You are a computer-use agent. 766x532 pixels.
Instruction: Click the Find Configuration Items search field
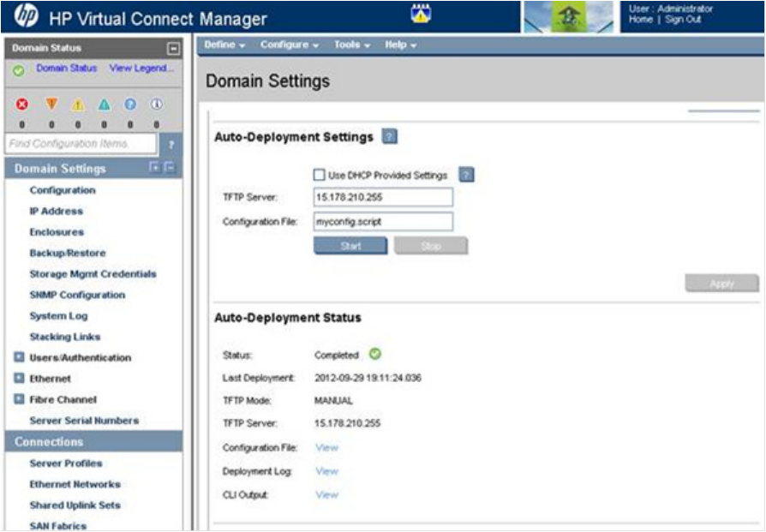[x=81, y=144]
